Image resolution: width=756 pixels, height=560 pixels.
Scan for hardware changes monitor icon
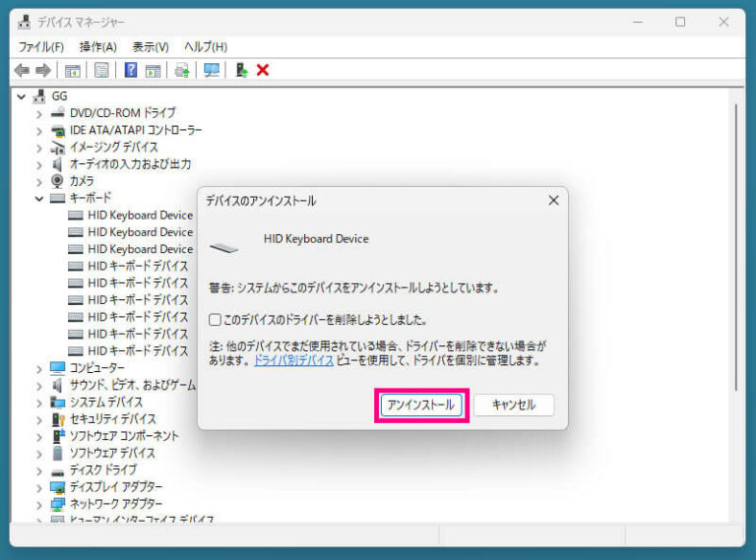click(212, 70)
